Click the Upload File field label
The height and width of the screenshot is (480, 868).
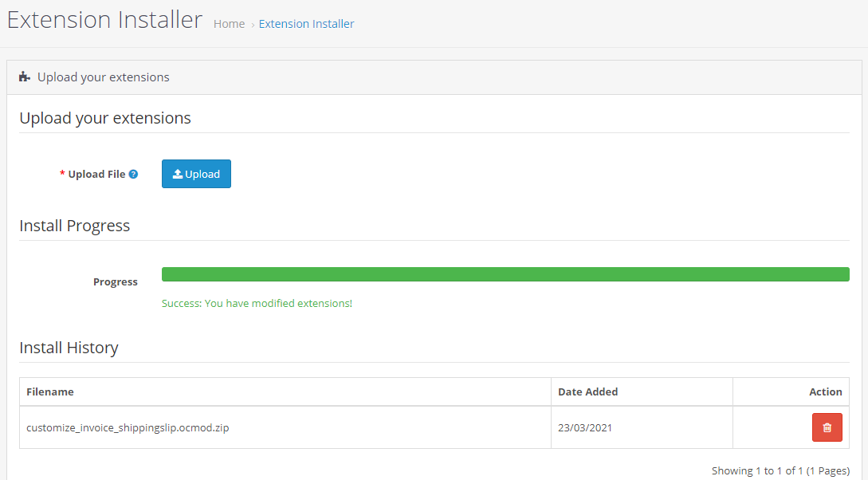pyautogui.click(x=97, y=174)
